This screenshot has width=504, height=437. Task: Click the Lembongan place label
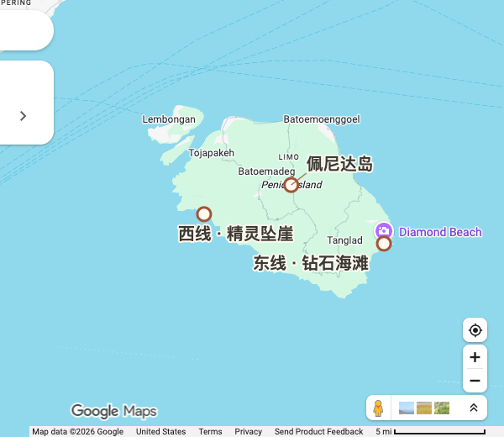pyautogui.click(x=169, y=119)
